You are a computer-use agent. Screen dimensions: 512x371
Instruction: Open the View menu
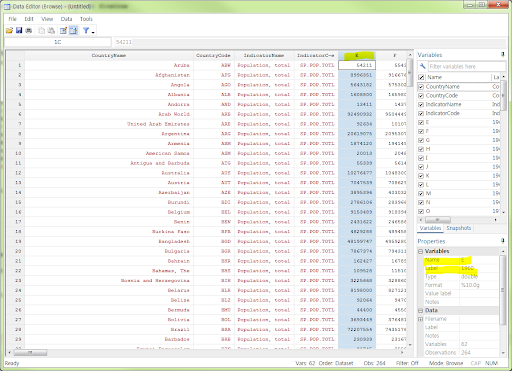47,19
